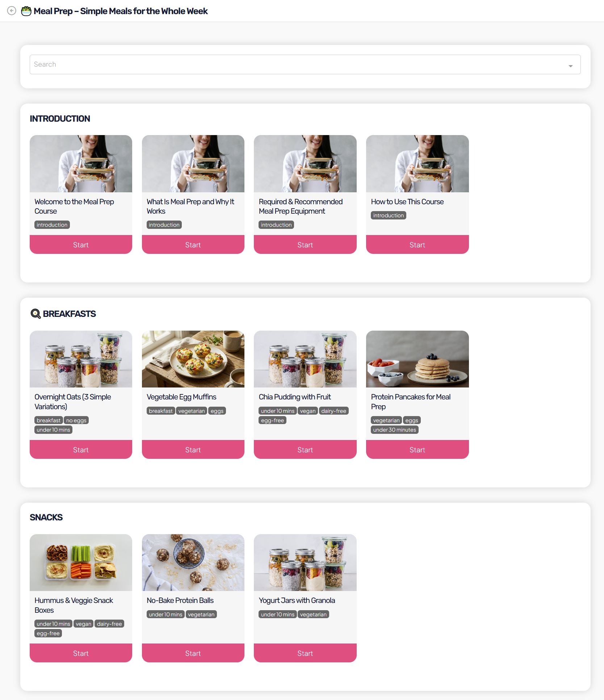Click the salad bowl course icon
Viewport: 604px width, 700px height.
pyautogui.click(x=26, y=11)
